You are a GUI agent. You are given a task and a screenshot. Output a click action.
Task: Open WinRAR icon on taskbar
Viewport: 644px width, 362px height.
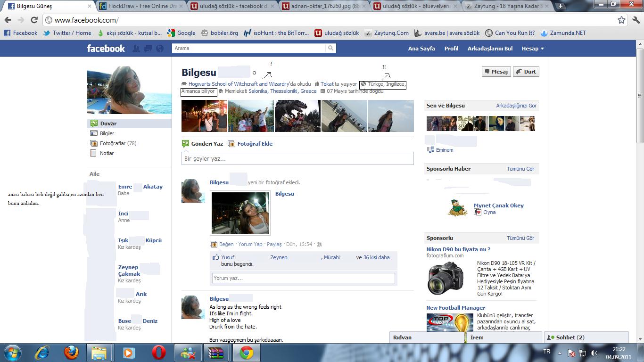pos(216,353)
